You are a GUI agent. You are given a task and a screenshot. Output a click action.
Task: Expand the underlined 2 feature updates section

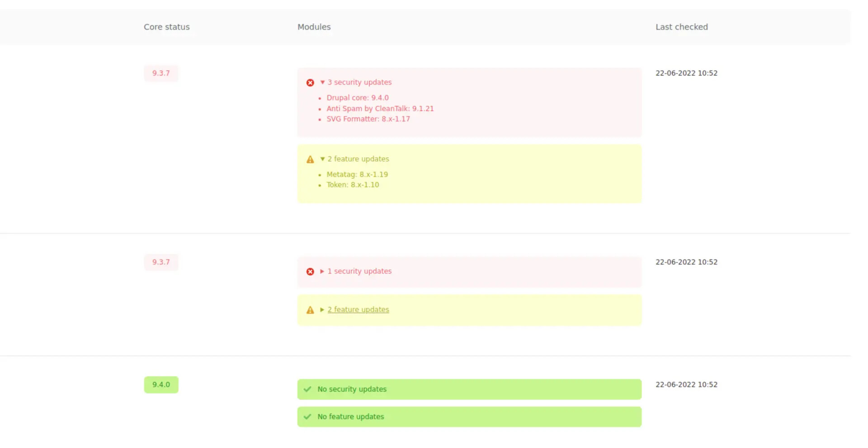(x=322, y=310)
